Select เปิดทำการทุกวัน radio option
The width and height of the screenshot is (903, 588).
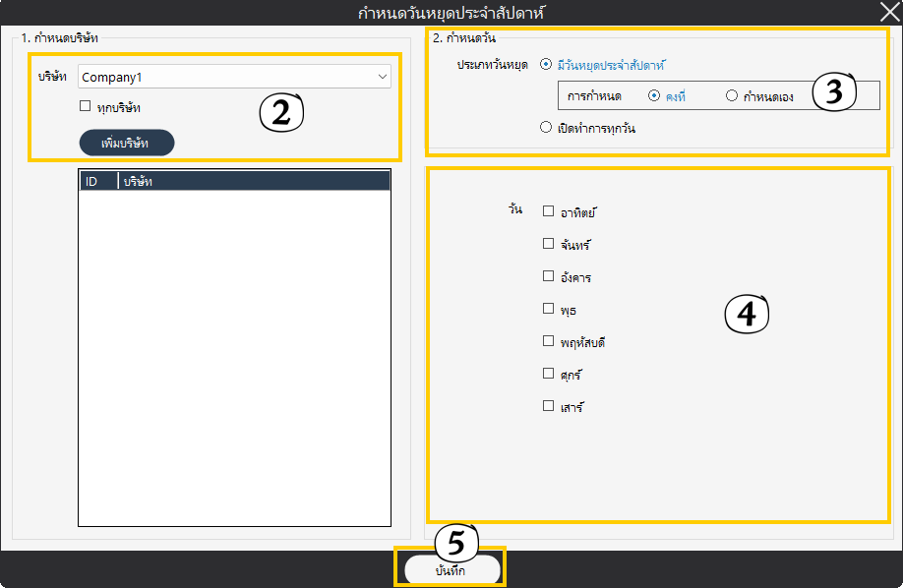[547, 127]
